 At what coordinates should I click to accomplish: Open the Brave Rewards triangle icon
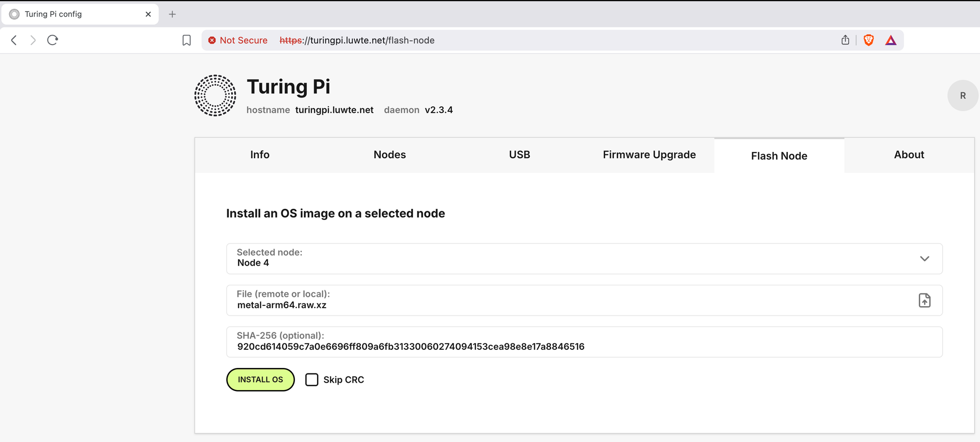coord(891,40)
